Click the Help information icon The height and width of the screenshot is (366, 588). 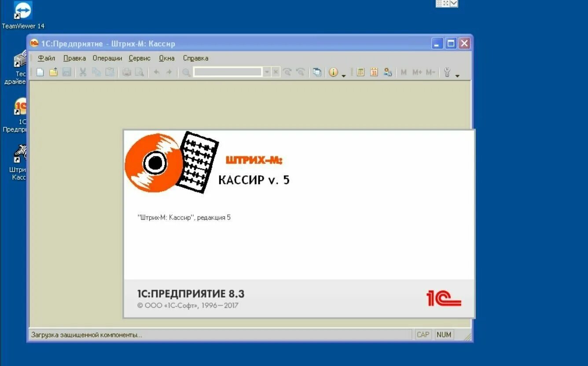[x=333, y=72]
